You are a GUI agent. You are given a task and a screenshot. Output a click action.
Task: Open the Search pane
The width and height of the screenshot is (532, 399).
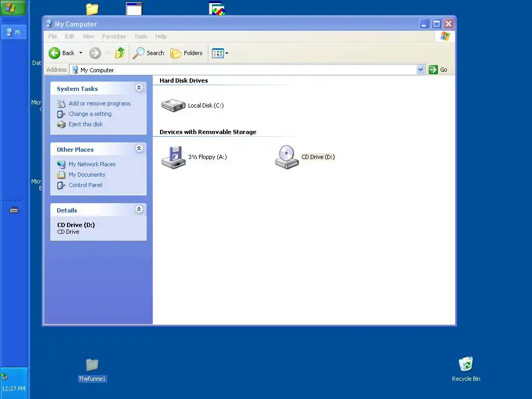point(148,53)
